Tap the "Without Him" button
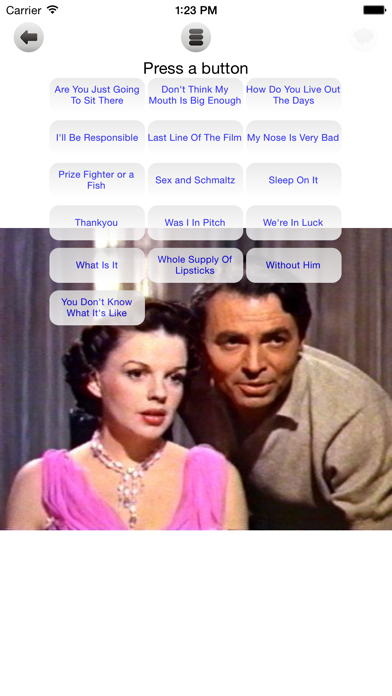 point(293,265)
